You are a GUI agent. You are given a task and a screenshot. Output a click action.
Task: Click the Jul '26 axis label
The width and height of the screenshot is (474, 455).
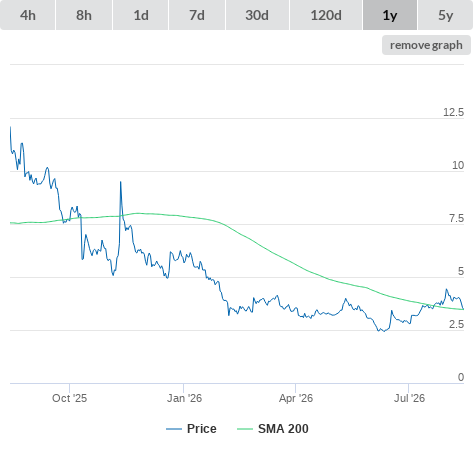coord(409,398)
